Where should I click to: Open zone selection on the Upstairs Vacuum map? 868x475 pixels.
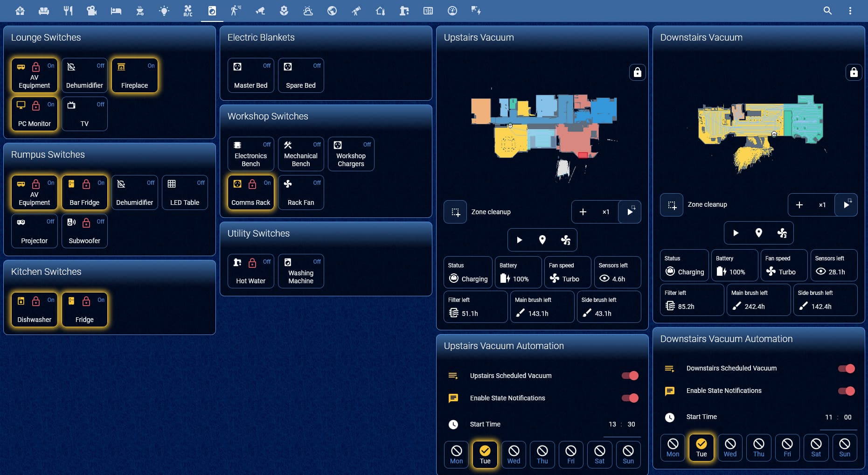(x=455, y=212)
